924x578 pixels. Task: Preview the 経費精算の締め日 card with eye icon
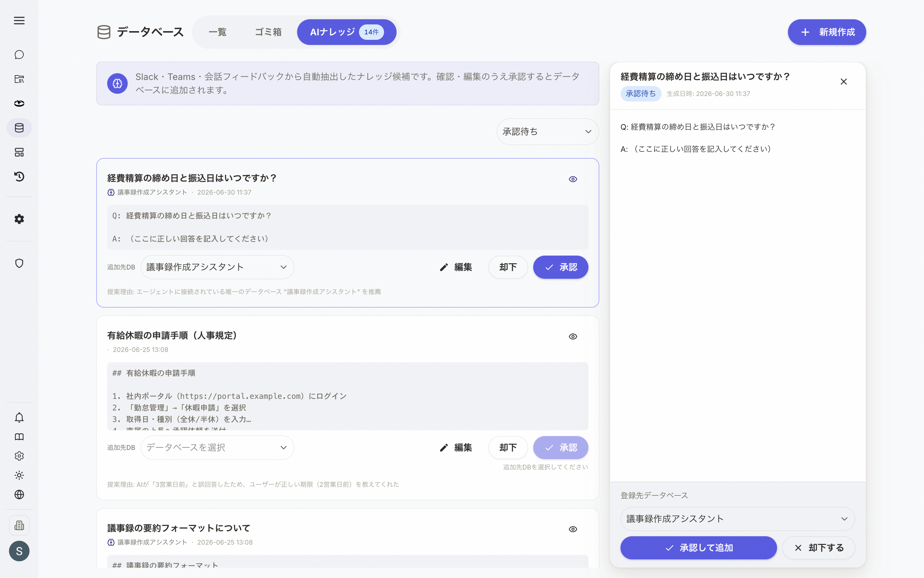click(x=573, y=179)
